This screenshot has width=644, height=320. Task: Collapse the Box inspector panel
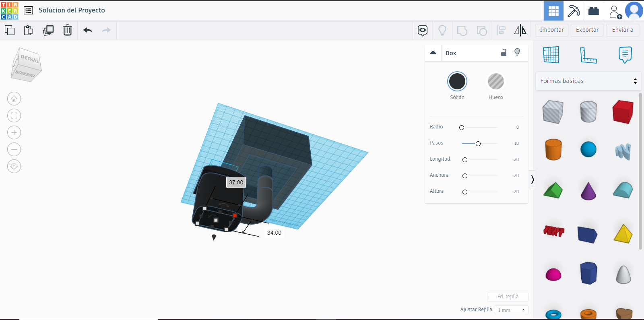[x=433, y=53]
